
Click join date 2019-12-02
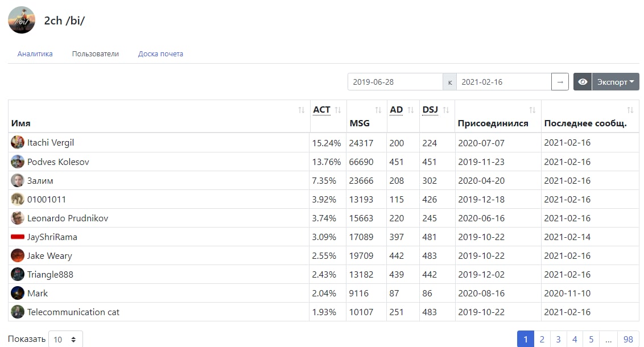(x=481, y=274)
